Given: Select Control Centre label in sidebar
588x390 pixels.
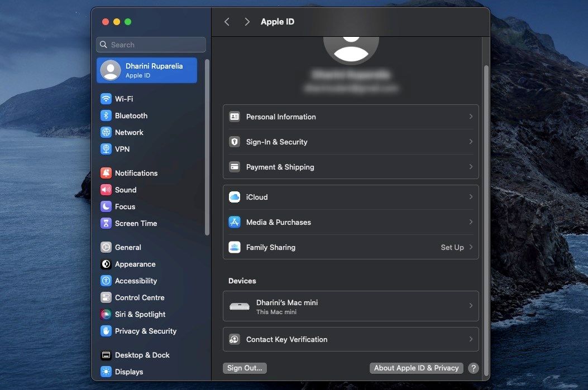Looking at the screenshot, I should [140, 297].
